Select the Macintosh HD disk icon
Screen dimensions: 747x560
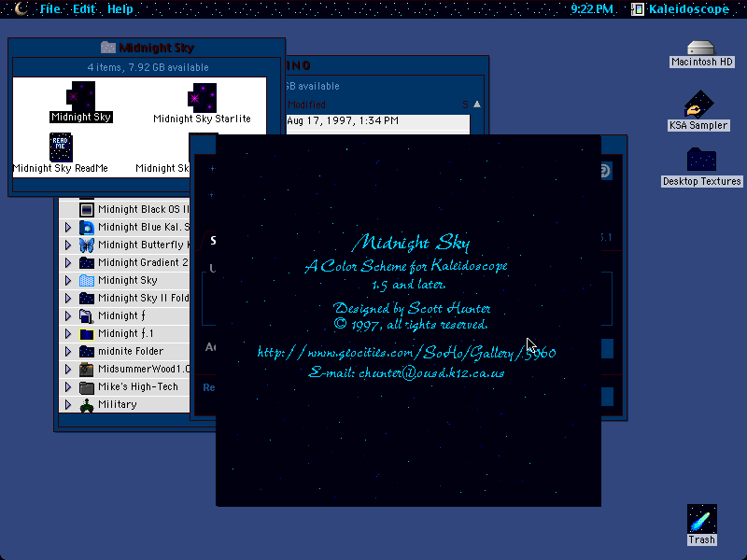(x=700, y=48)
